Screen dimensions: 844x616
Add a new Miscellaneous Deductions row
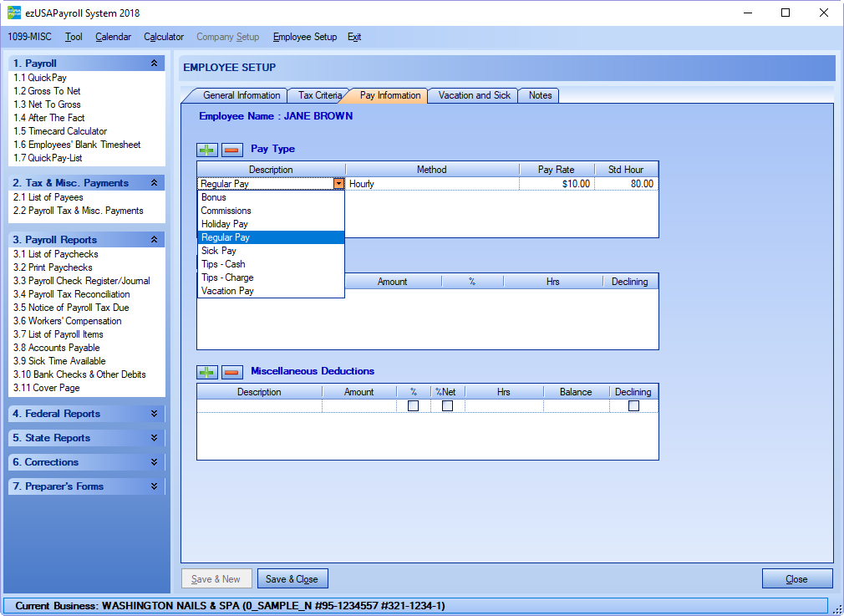[x=206, y=372]
